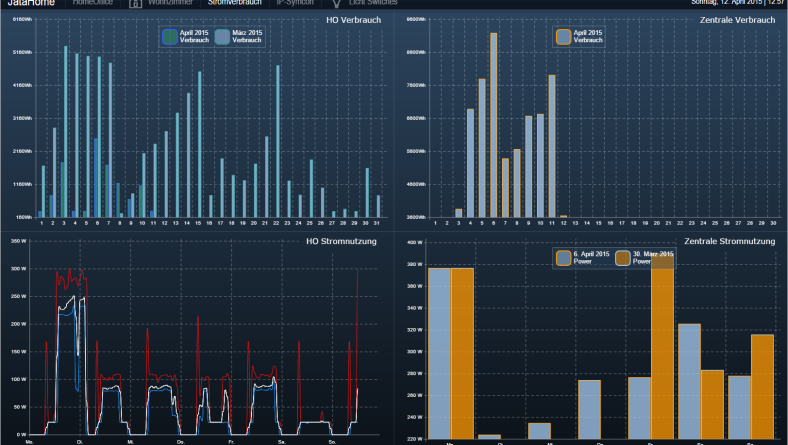Click the JataHome logo title

coord(30,3)
